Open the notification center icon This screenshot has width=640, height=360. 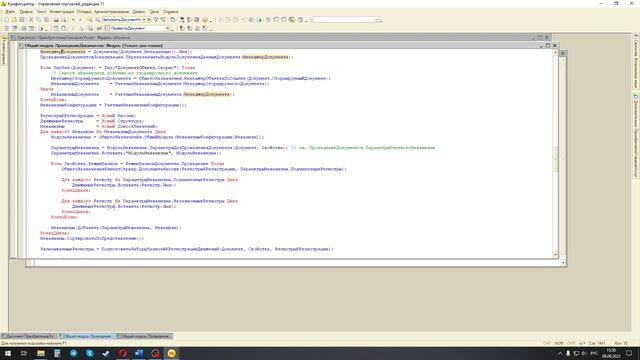click(629, 353)
